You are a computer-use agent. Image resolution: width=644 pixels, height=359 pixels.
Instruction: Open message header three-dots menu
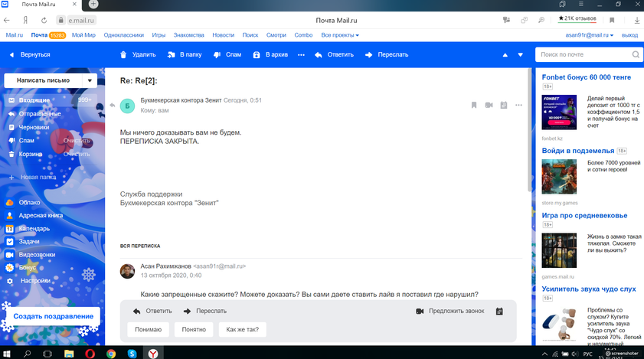coord(518,105)
